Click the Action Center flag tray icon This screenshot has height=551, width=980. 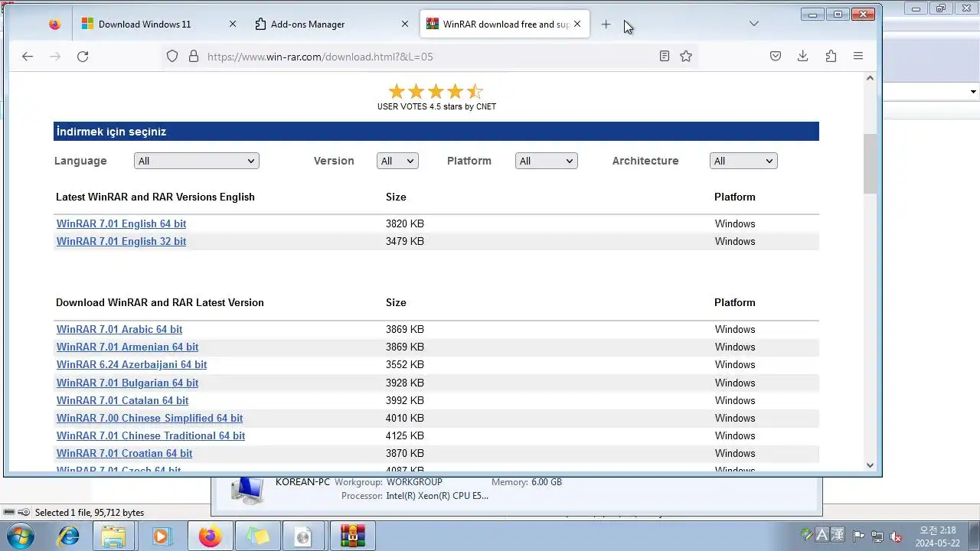click(x=859, y=536)
